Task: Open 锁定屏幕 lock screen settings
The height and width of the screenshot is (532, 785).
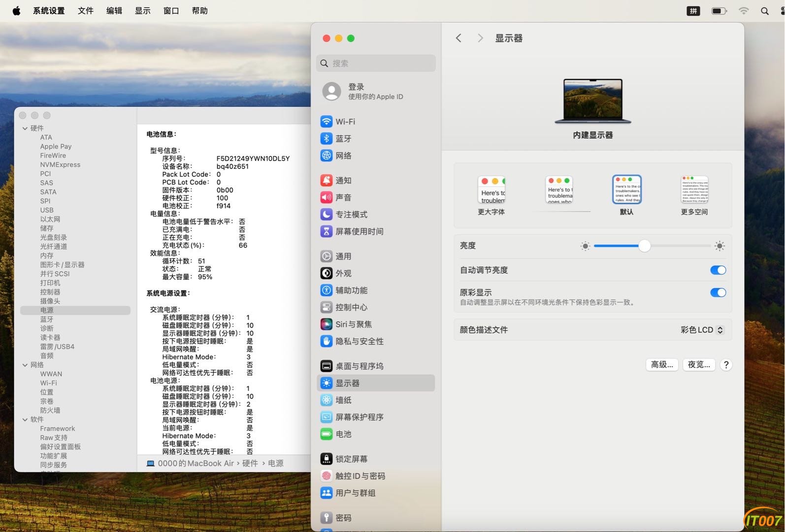Action: click(376, 459)
